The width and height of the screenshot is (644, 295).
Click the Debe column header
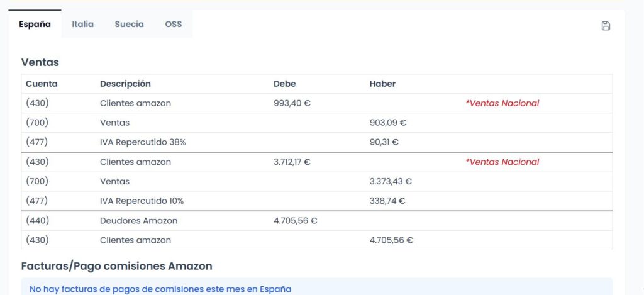285,84
